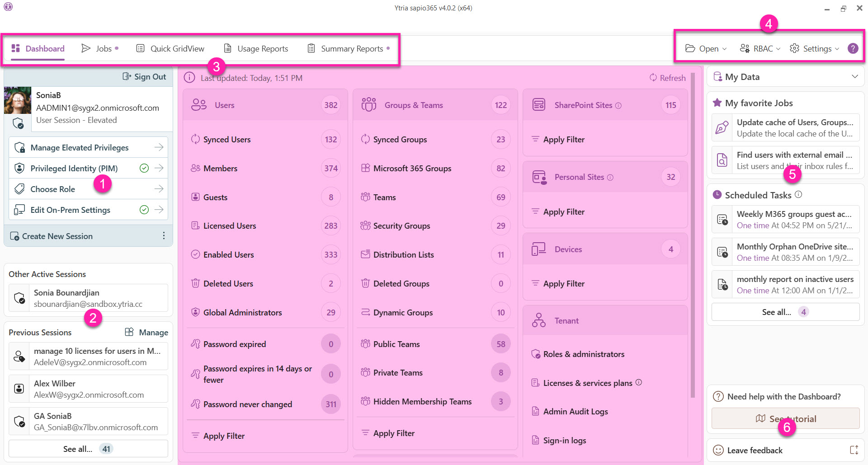
Task: Click the expand icon next to Leave feedback
Action: tap(854, 450)
